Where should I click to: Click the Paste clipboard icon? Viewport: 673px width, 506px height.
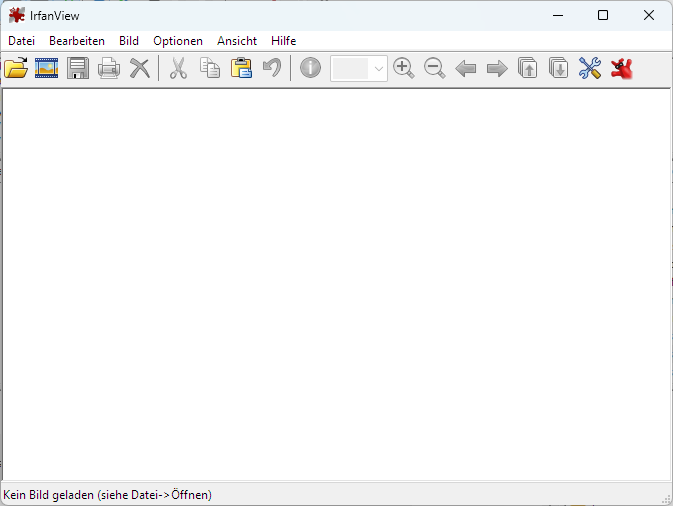pos(241,68)
